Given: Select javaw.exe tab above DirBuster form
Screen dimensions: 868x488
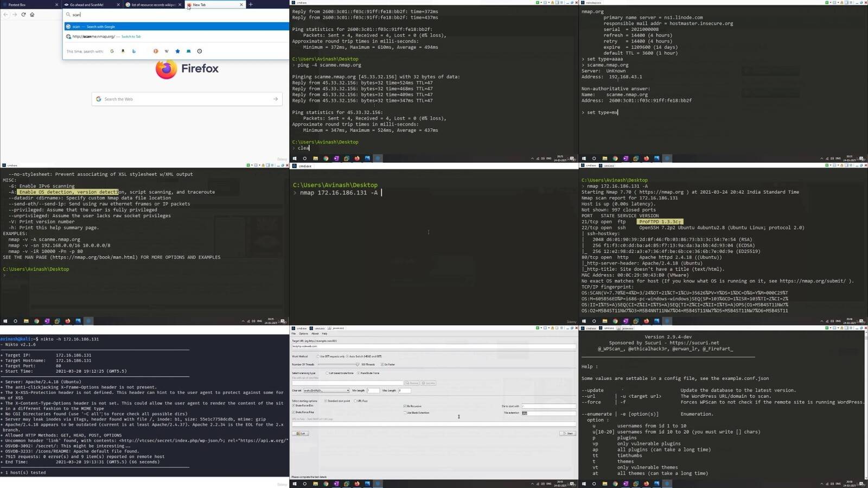Looking at the screenshot, I should coord(336,328).
